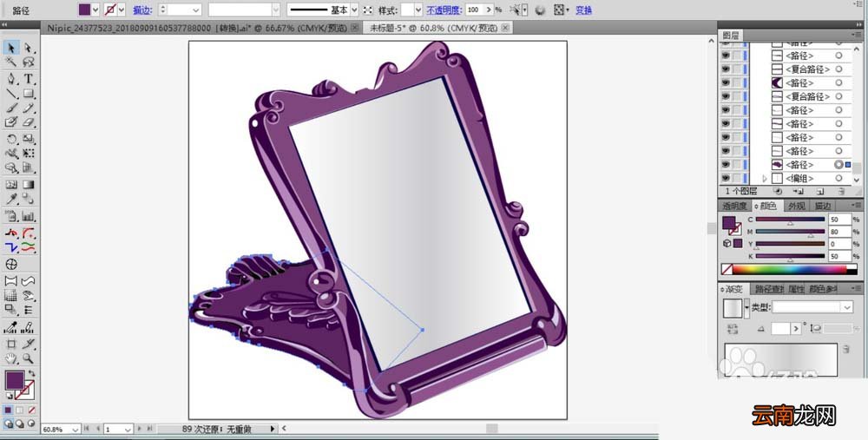The width and height of the screenshot is (868, 440).
Task: Select the Mesh tool
Action: tap(11, 185)
